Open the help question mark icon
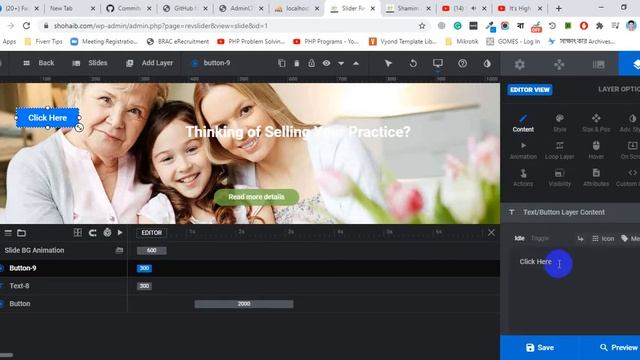The height and width of the screenshot is (360, 640). (462, 63)
